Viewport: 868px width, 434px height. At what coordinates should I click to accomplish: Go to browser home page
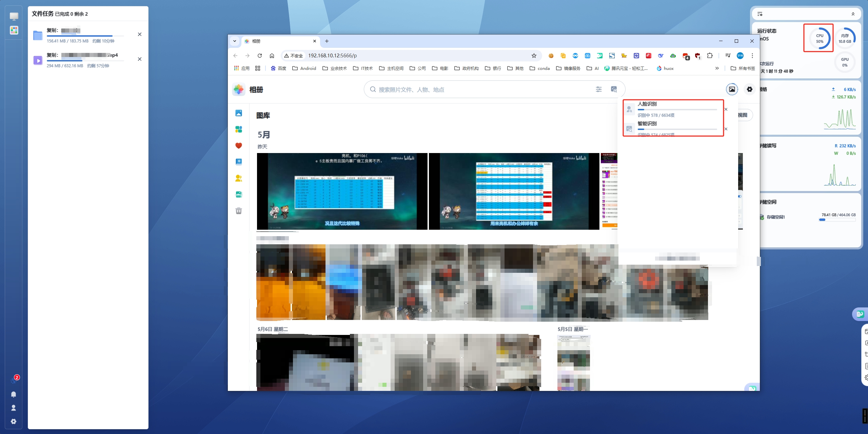(x=272, y=56)
